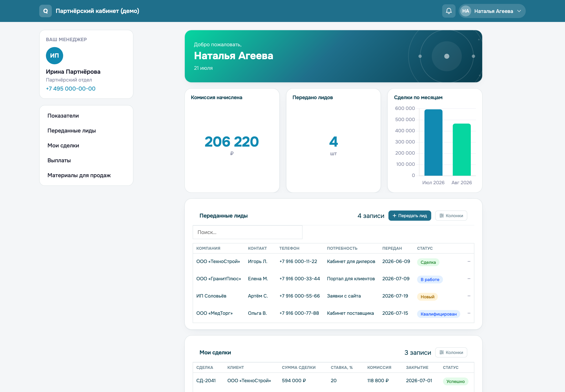Click the Июл 2026 chart bar
This screenshot has width=565, height=392.
[434, 142]
